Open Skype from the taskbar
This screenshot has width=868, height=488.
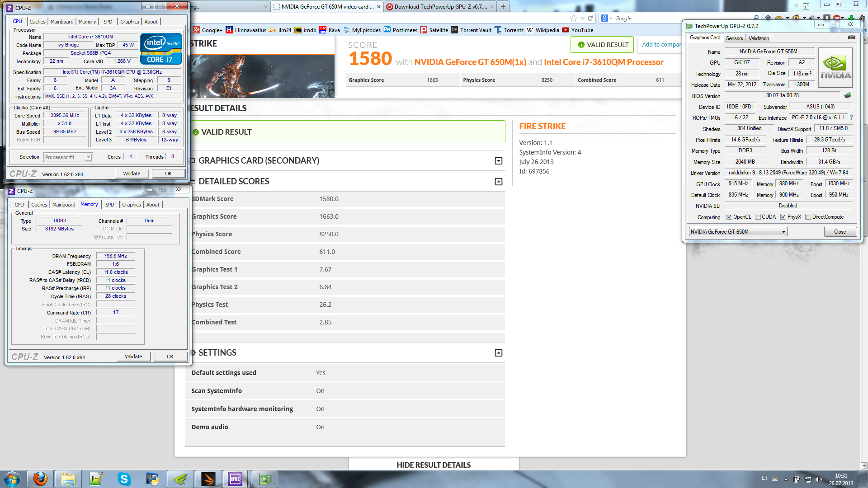point(124,479)
